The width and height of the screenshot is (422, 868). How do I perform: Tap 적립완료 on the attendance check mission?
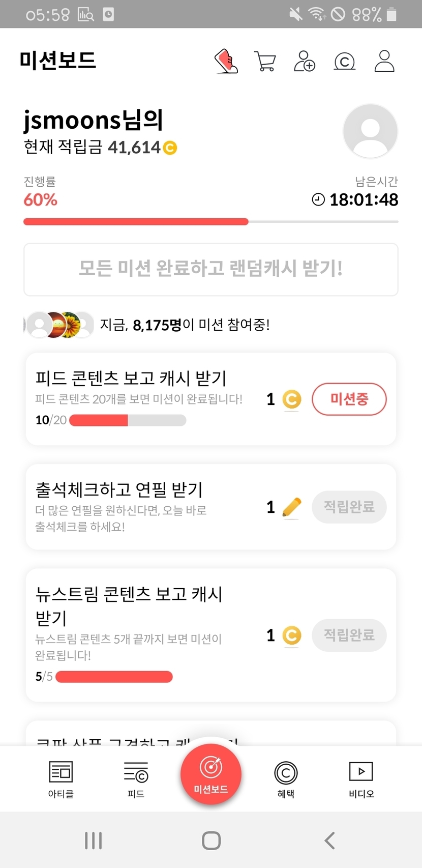coord(349,507)
